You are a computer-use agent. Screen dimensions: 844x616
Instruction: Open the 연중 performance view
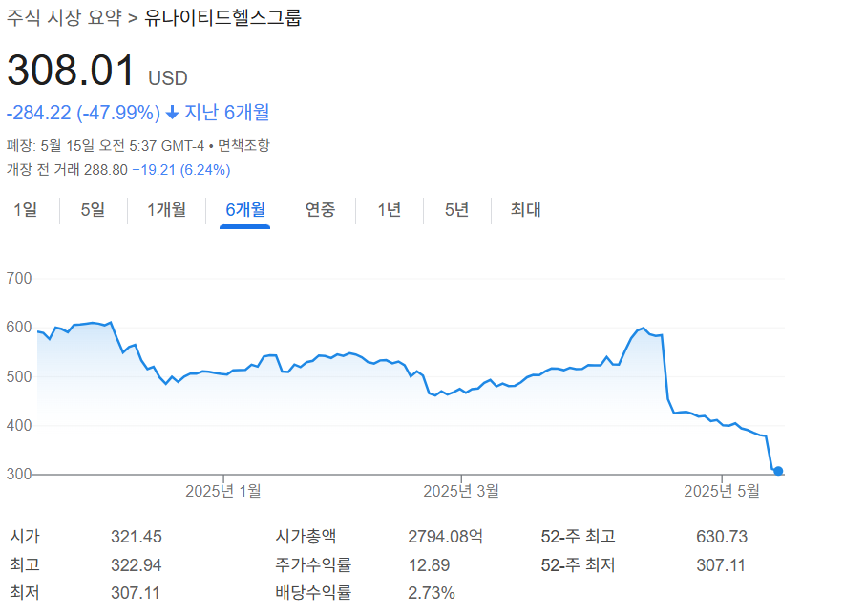320,210
